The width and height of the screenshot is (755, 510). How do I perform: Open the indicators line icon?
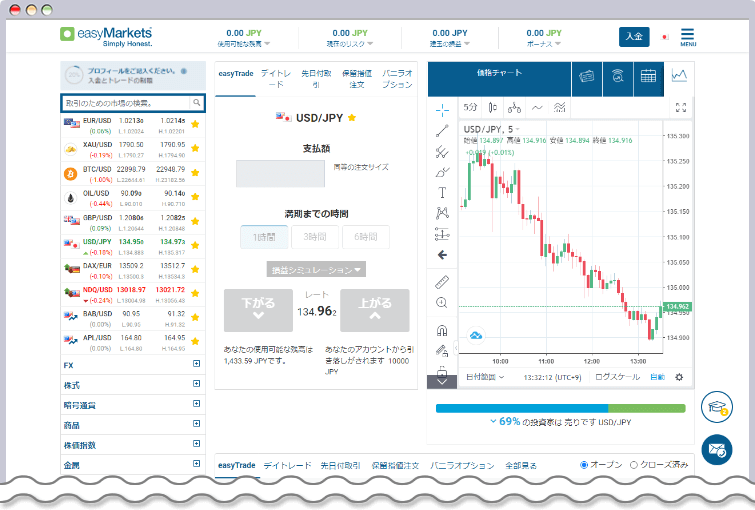tap(537, 107)
